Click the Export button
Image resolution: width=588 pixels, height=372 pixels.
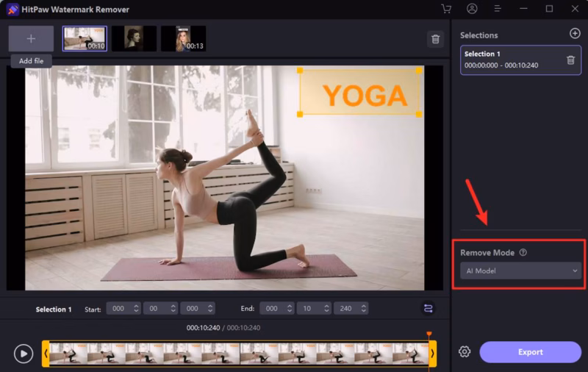[530, 351]
